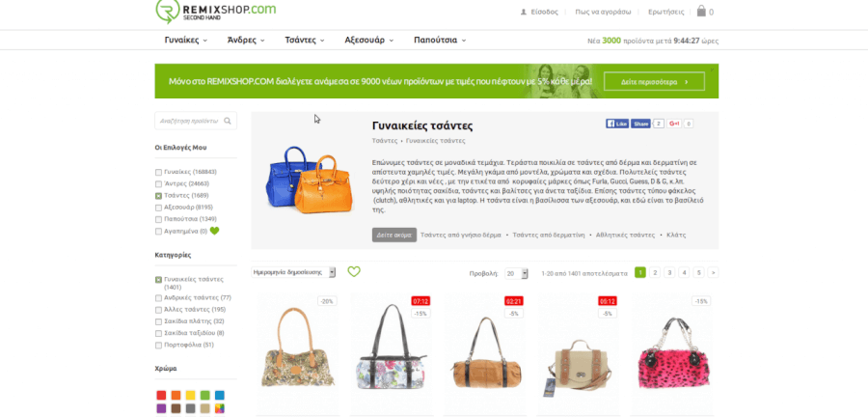Screen dimensions: 868x417
Task: Select the red color swatch
Action: [161, 395]
